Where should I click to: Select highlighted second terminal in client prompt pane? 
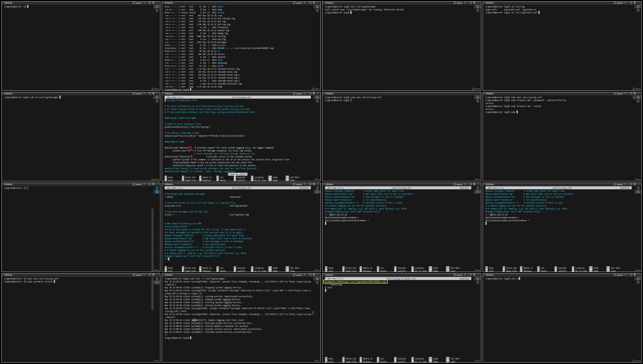point(157,192)
